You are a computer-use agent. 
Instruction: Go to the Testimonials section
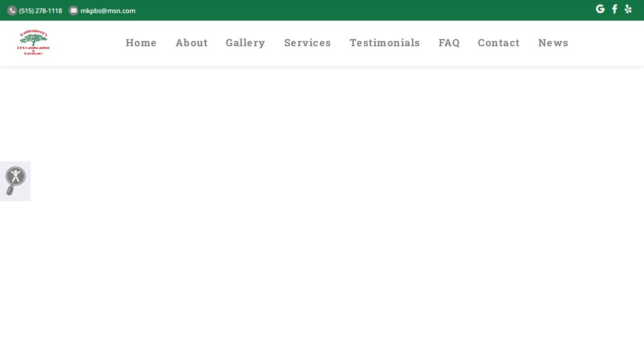point(385,43)
